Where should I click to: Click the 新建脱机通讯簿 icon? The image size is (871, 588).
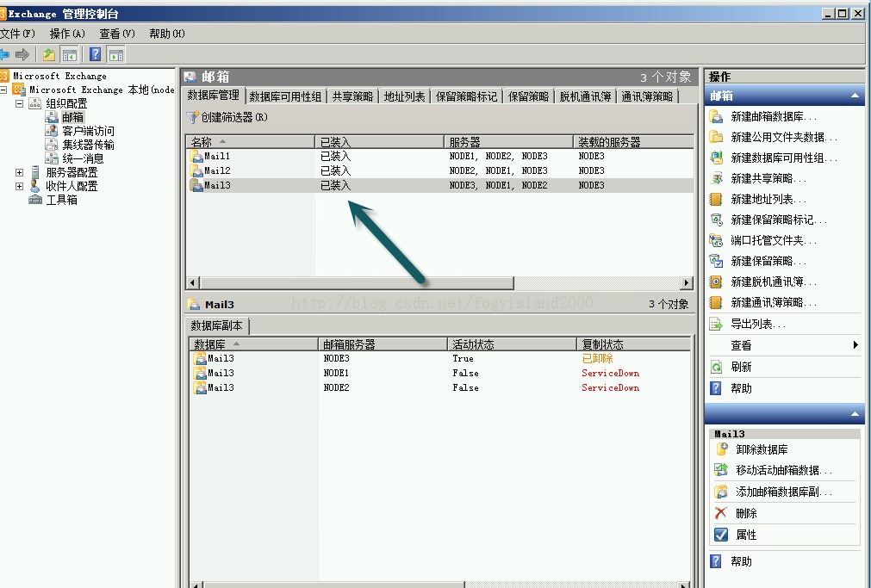pyautogui.click(x=717, y=282)
